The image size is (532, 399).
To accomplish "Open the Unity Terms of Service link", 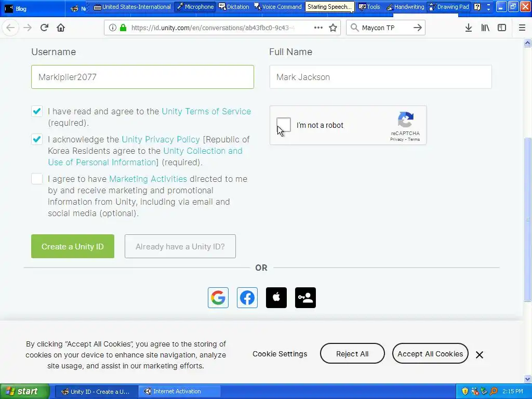I will point(206,111).
